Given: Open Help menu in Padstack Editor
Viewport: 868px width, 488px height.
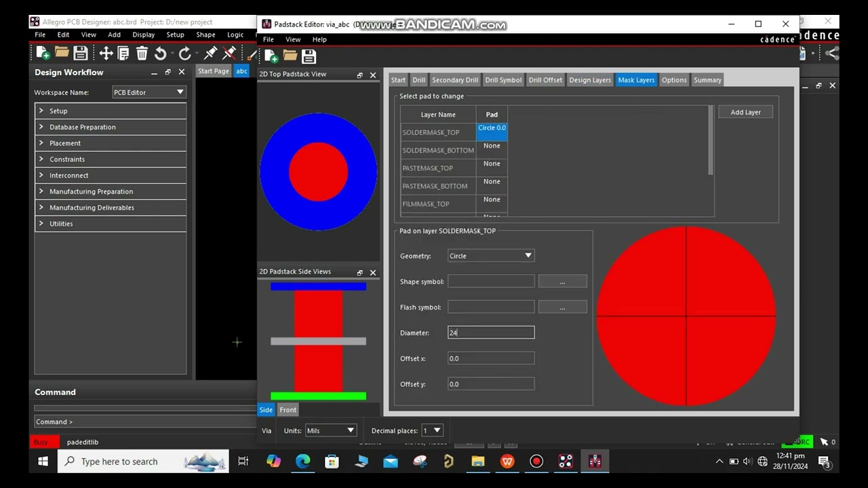Looking at the screenshot, I should (319, 39).
